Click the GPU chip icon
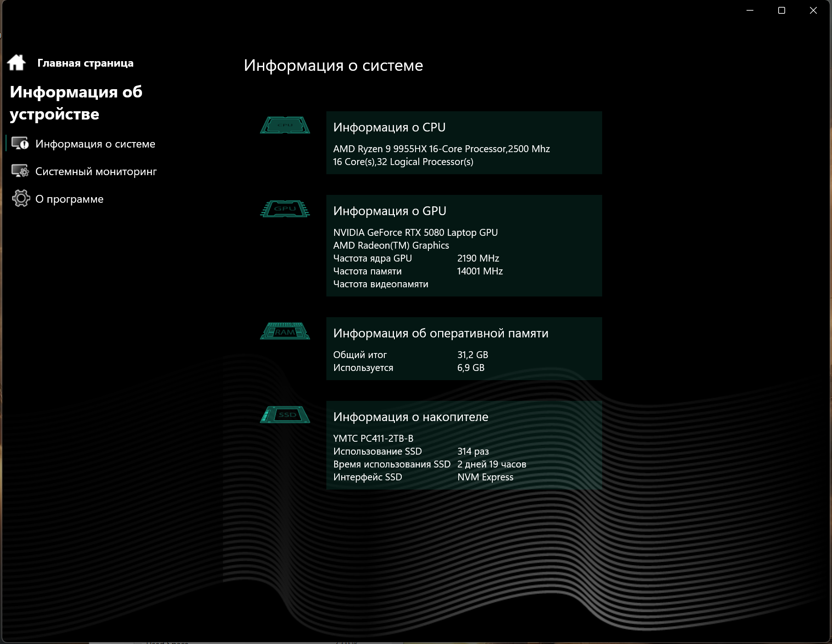Viewport: 832px width, 644px height. [x=285, y=209]
